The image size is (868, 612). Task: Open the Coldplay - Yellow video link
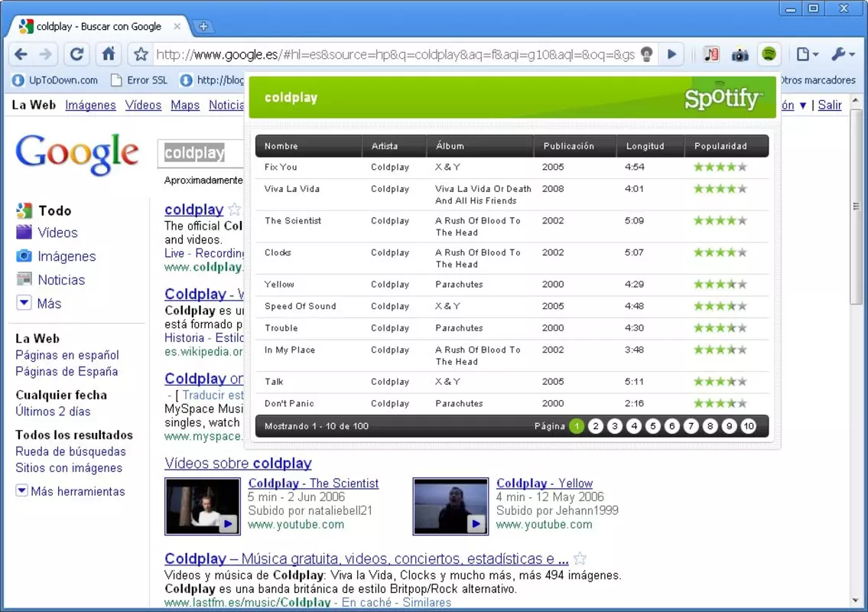click(545, 483)
